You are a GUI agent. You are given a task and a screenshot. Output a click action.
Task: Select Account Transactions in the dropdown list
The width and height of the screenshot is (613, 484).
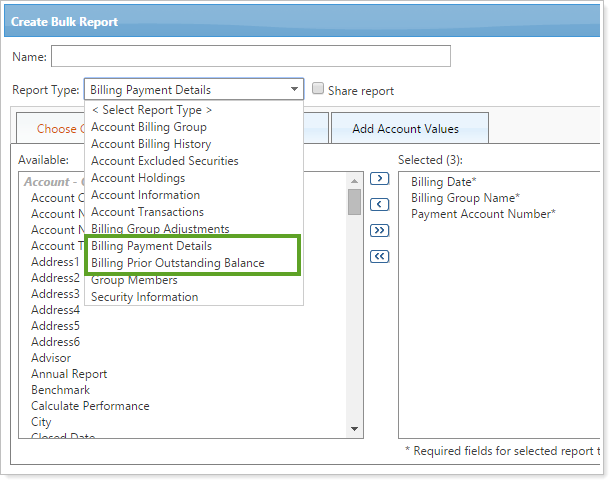tap(147, 212)
